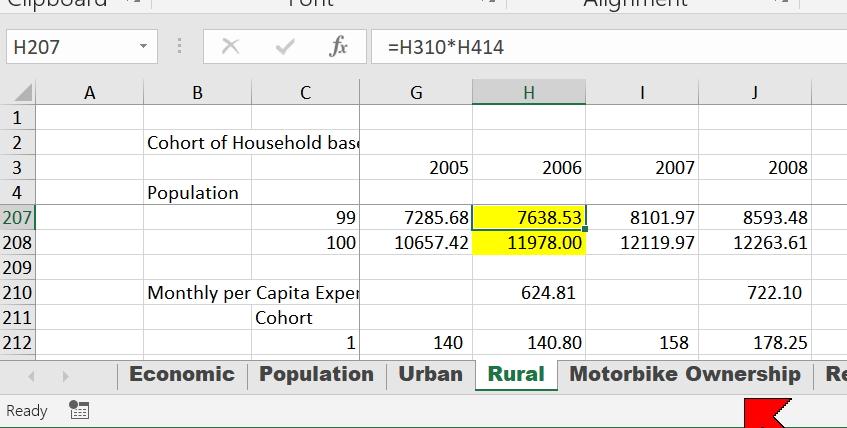847x428 pixels.
Task: Switch to the Motorbike Ownership sheet tab
Action: (x=685, y=374)
